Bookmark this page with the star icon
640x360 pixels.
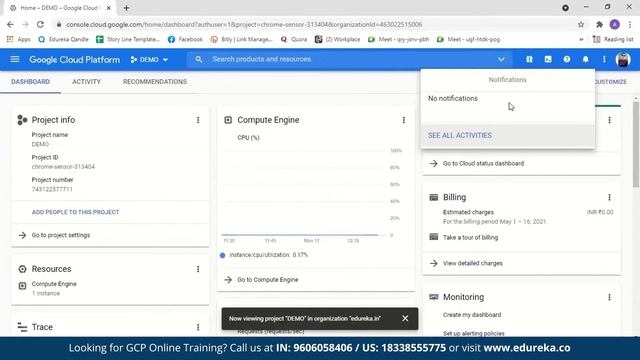(581, 24)
